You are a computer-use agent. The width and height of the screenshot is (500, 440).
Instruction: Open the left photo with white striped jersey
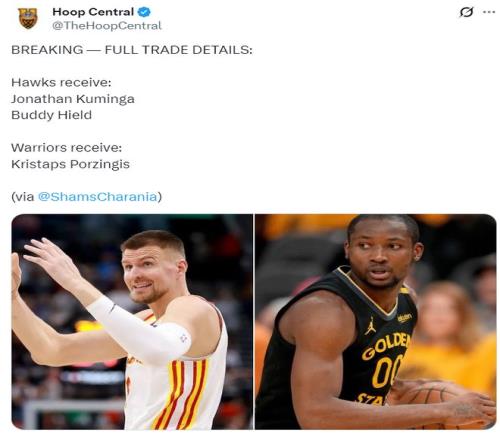point(132,322)
